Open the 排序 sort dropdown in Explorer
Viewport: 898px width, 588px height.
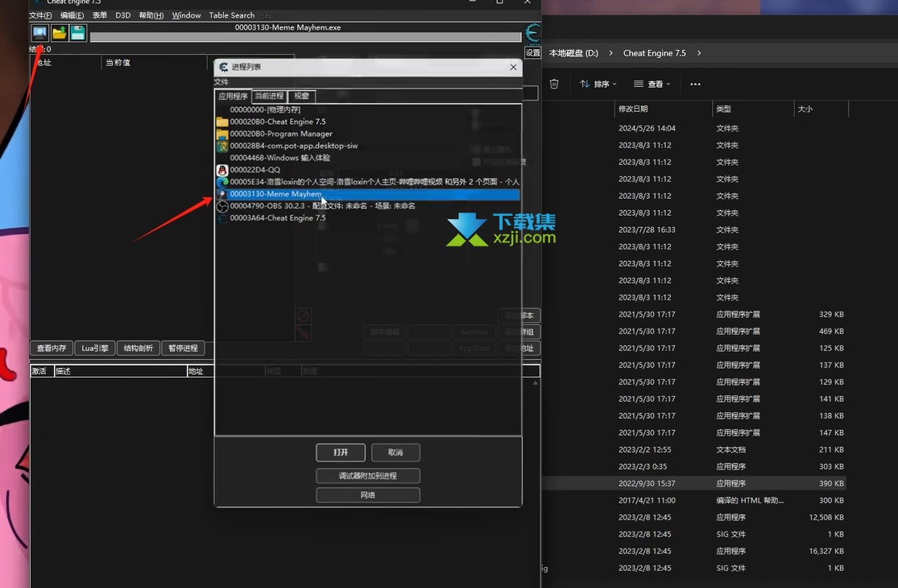coord(598,84)
